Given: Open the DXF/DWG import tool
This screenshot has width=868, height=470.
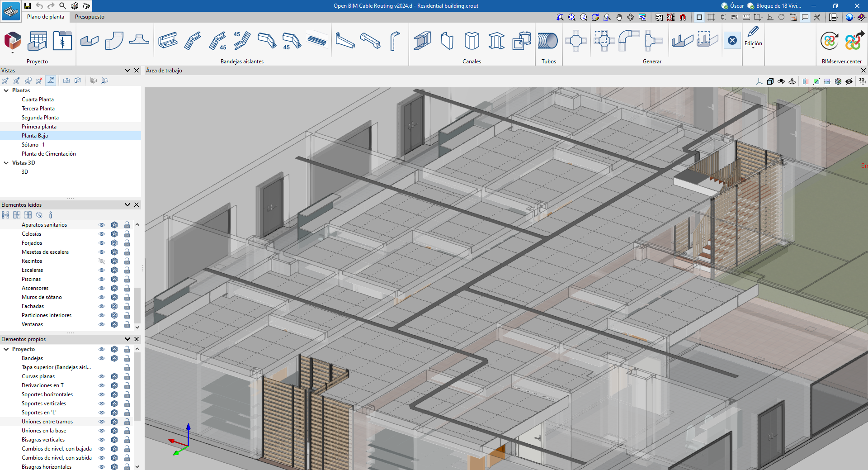Looking at the screenshot, I should click(659, 17).
